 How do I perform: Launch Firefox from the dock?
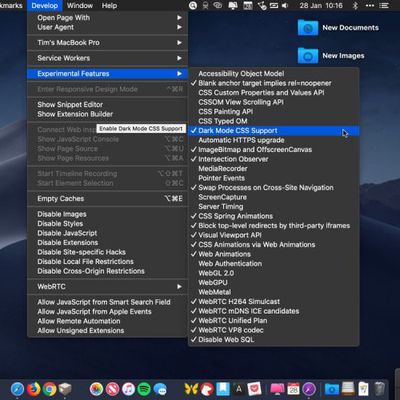[33, 389]
